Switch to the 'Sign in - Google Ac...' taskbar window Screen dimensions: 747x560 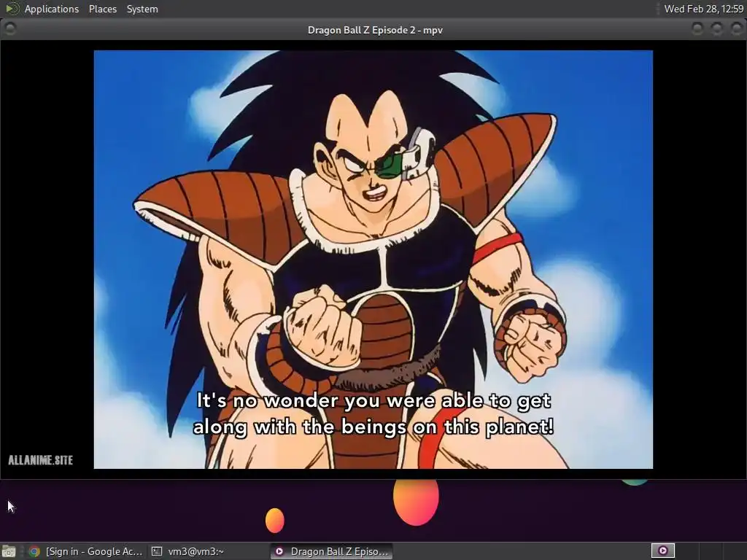pyautogui.click(x=86, y=551)
